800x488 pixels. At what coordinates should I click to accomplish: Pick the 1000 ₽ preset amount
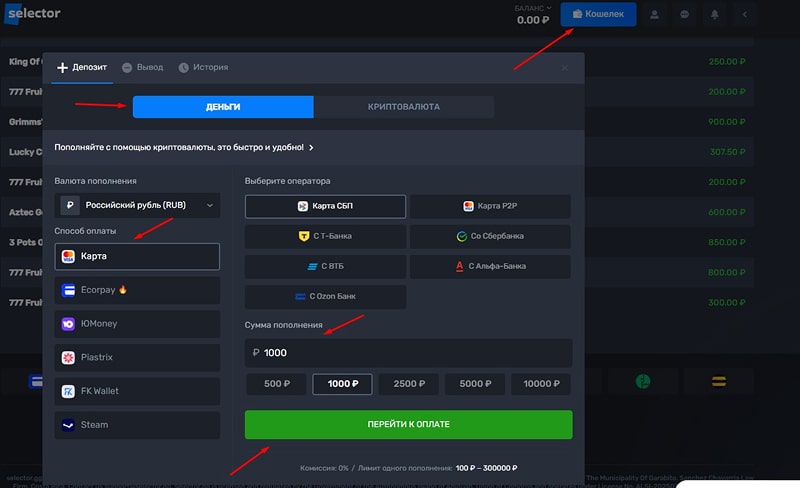point(342,384)
